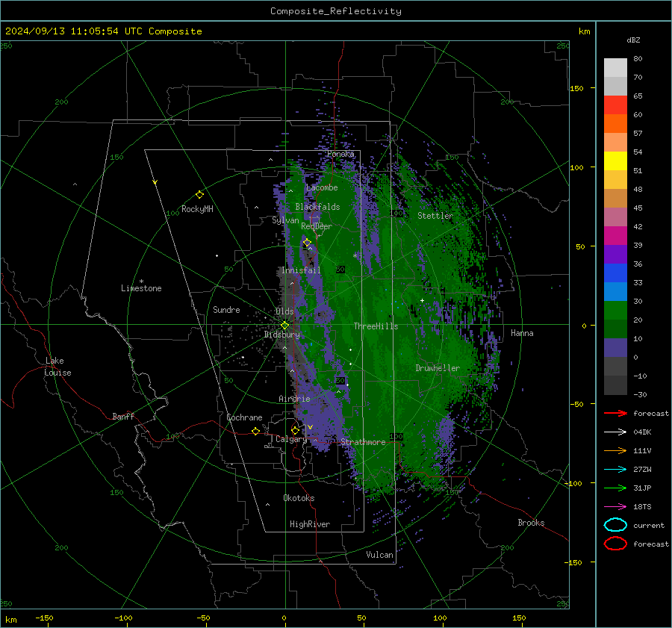Click the Sylvan label
672x628 pixels.
[x=285, y=220]
